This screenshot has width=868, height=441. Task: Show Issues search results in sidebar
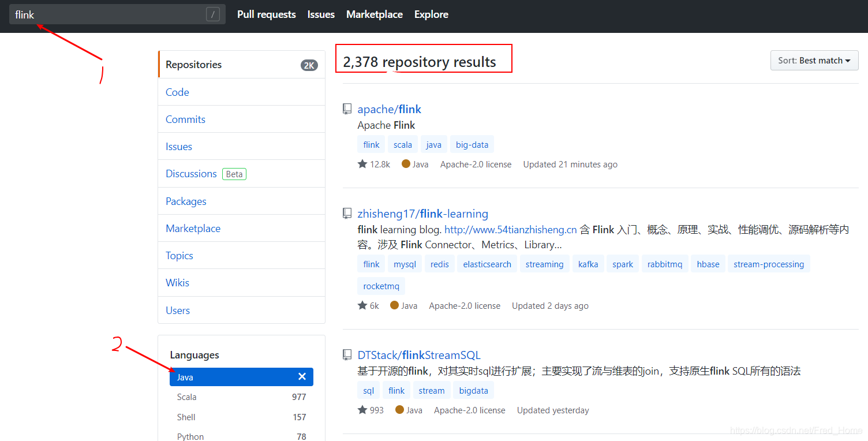[x=241, y=146]
